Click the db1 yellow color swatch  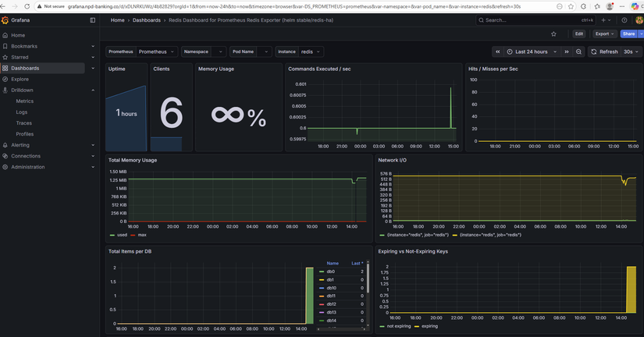click(x=321, y=279)
